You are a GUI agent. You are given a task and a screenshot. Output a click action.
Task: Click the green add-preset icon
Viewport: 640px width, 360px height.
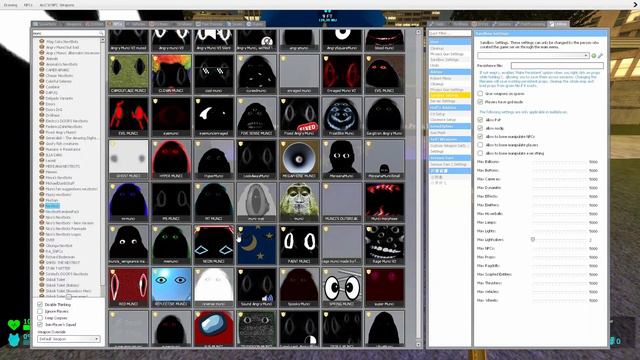[x=594, y=56]
